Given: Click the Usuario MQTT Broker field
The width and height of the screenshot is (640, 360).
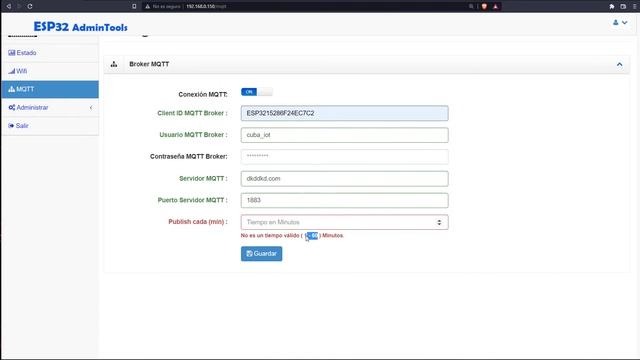Looking at the screenshot, I should [344, 135].
